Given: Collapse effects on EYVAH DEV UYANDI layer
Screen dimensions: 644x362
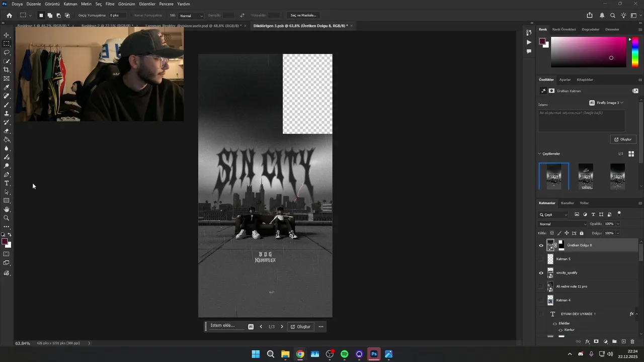Looking at the screenshot, I should tap(637, 314).
